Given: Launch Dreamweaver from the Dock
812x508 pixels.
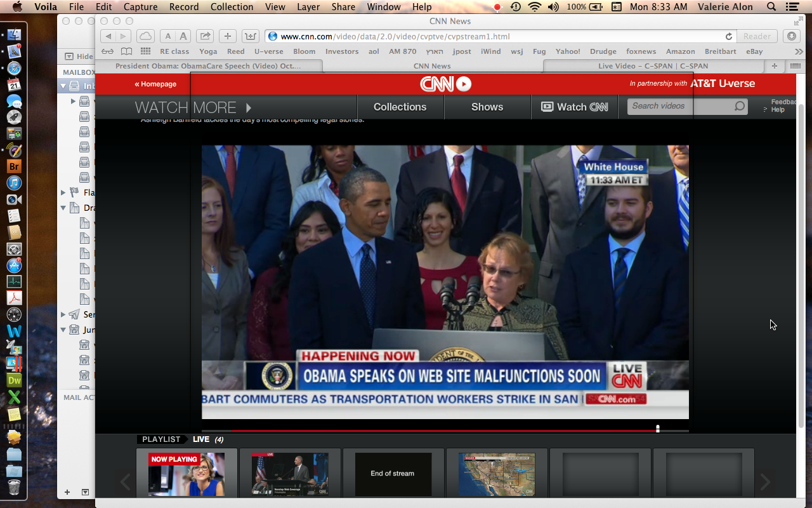Looking at the screenshot, I should [x=14, y=381].
